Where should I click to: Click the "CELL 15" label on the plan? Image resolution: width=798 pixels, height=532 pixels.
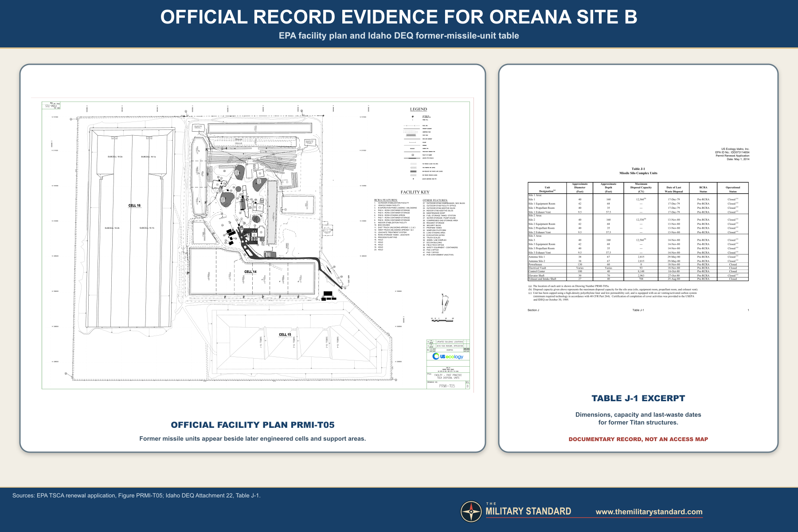click(285, 335)
